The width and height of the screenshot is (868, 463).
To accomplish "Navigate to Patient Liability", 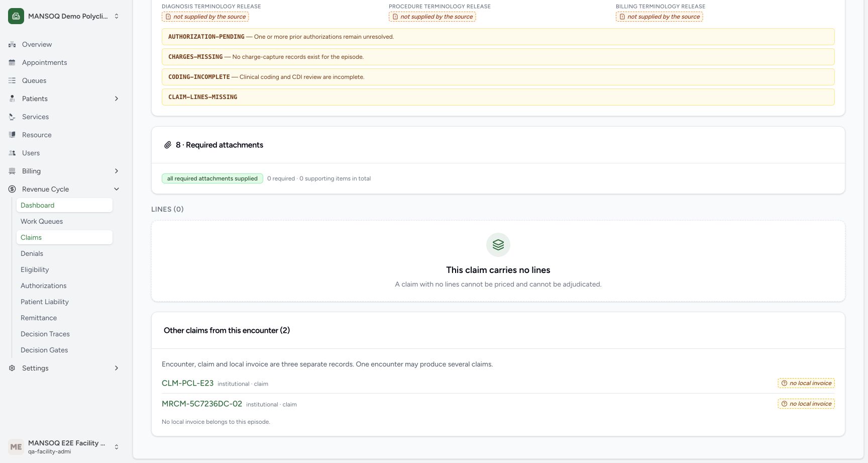I will click(x=64, y=302).
